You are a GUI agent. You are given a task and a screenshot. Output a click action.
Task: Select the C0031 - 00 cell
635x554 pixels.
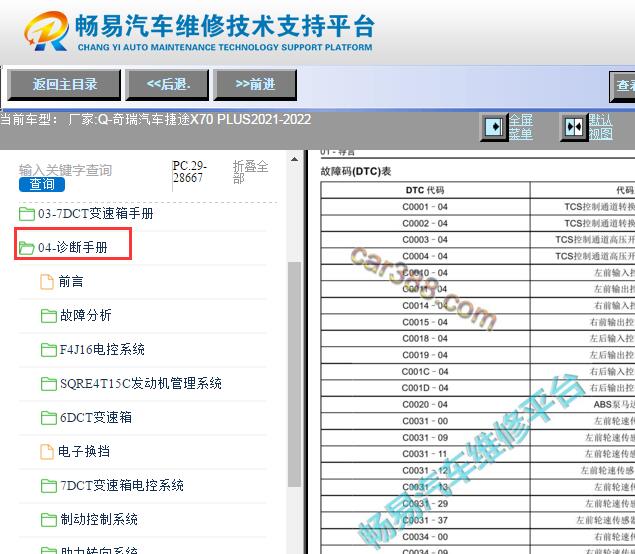(x=425, y=421)
